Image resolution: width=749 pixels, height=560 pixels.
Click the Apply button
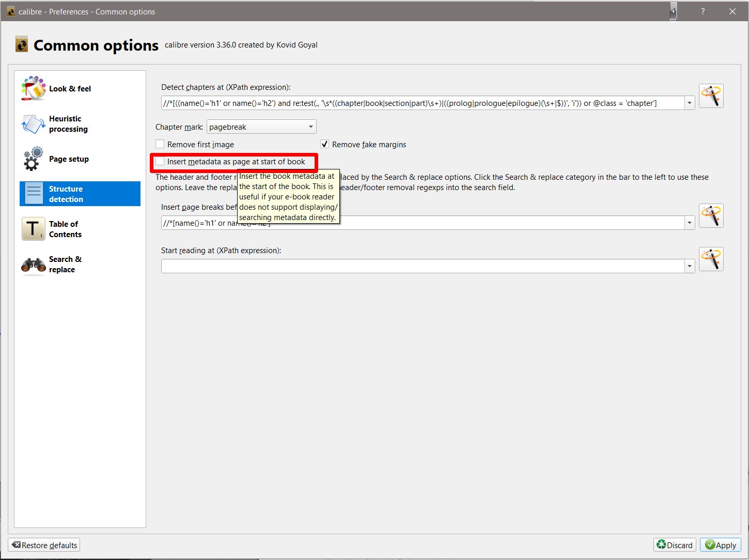point(720,545)
